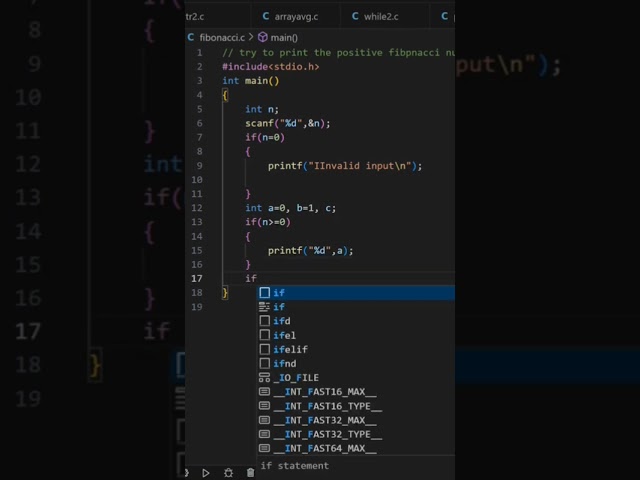Screen dimensions: 640x480
Task: Click the constant icon beside __INT_FAST16_MAX__
Action: click(x=264, y=392)
